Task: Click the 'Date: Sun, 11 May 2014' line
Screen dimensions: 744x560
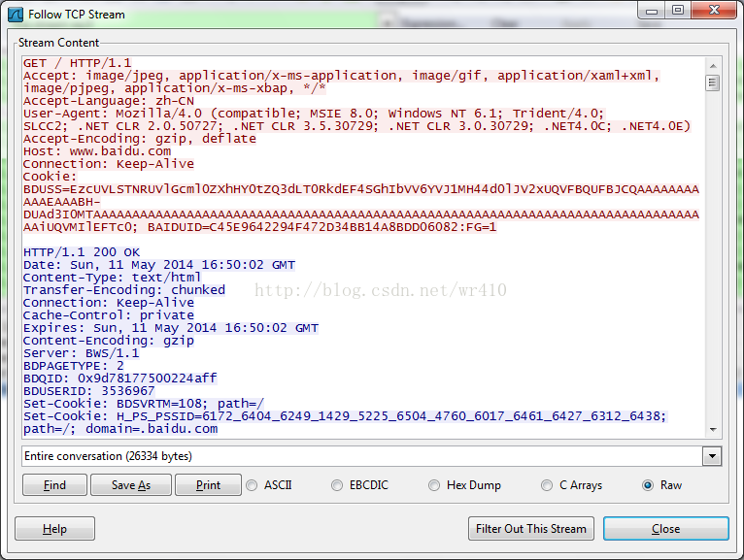Action: click(x=159, y=265)
